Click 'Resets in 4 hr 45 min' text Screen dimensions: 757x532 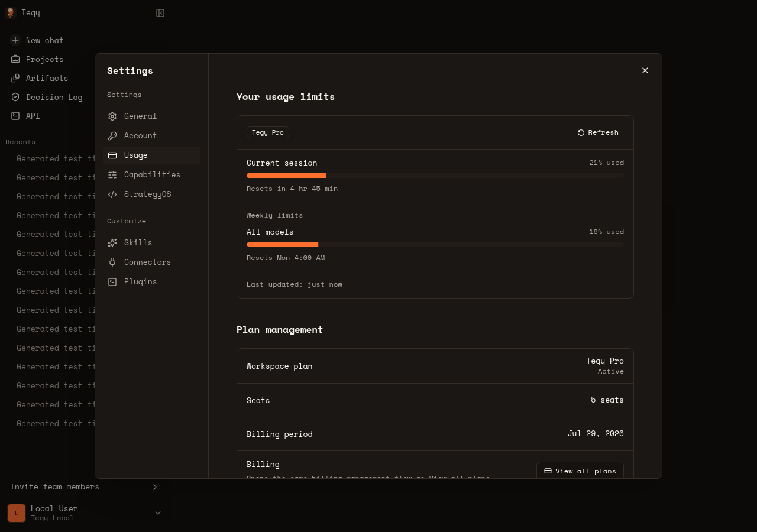[292, 189]
